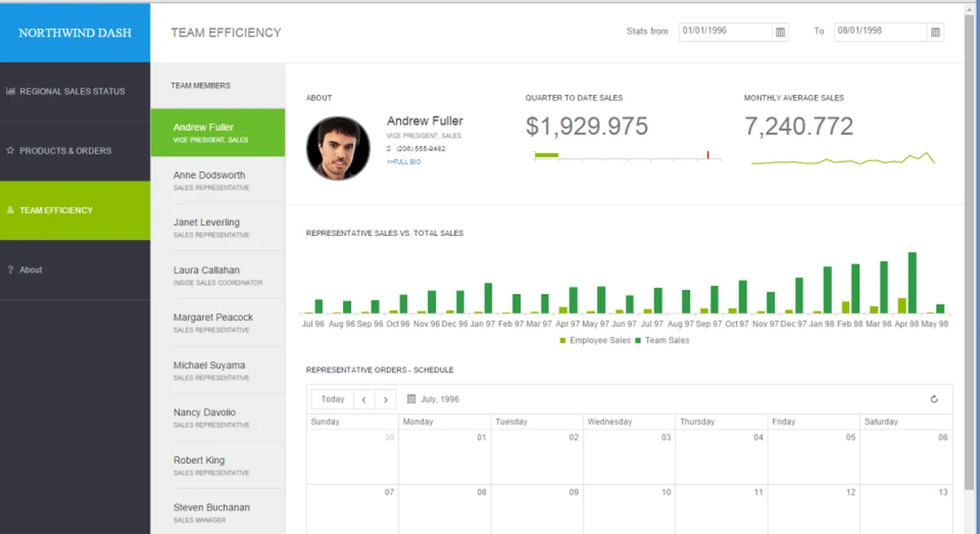
Task: Click the Stats from date input field
Action: (x=725, y=32)
